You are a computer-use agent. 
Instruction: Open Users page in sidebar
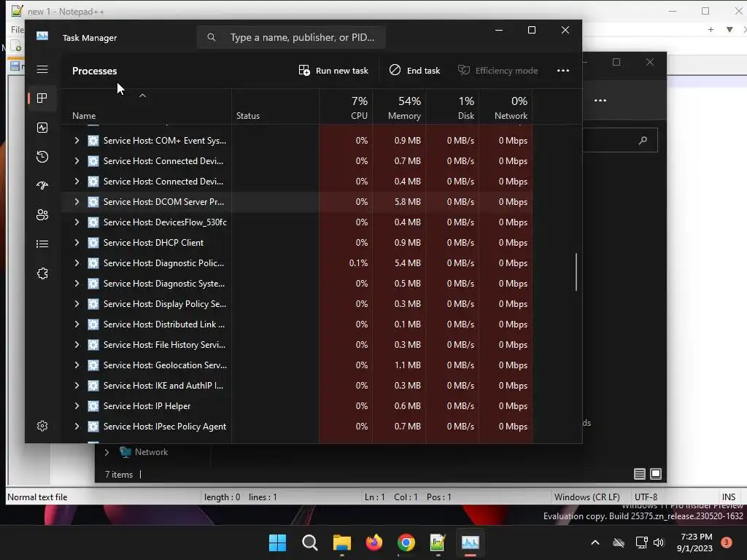coord(42,215)
